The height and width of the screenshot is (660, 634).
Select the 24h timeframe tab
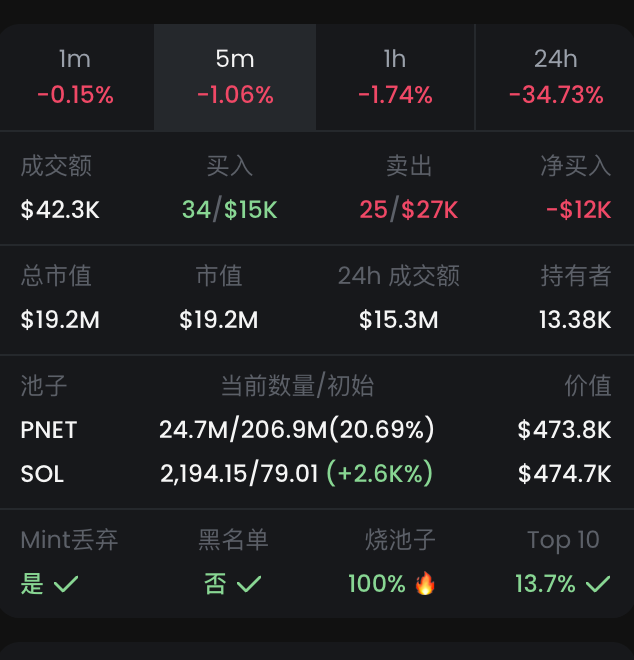point(555,77)
